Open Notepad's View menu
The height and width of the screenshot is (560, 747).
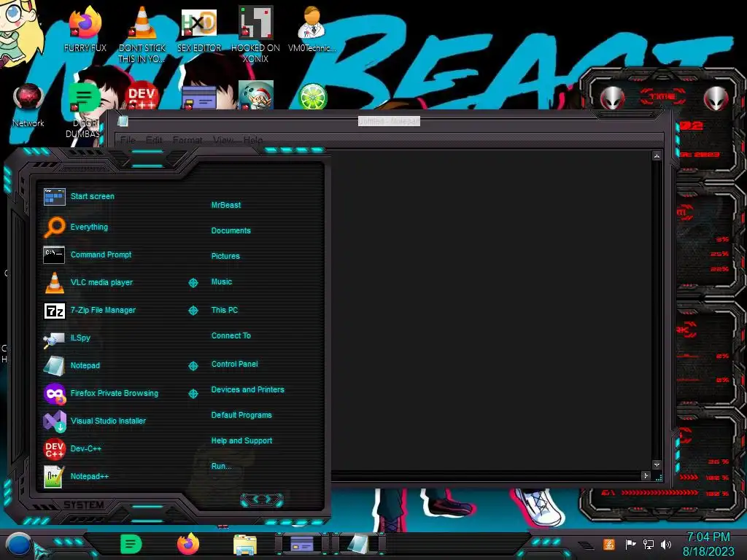tap(223, 140)
